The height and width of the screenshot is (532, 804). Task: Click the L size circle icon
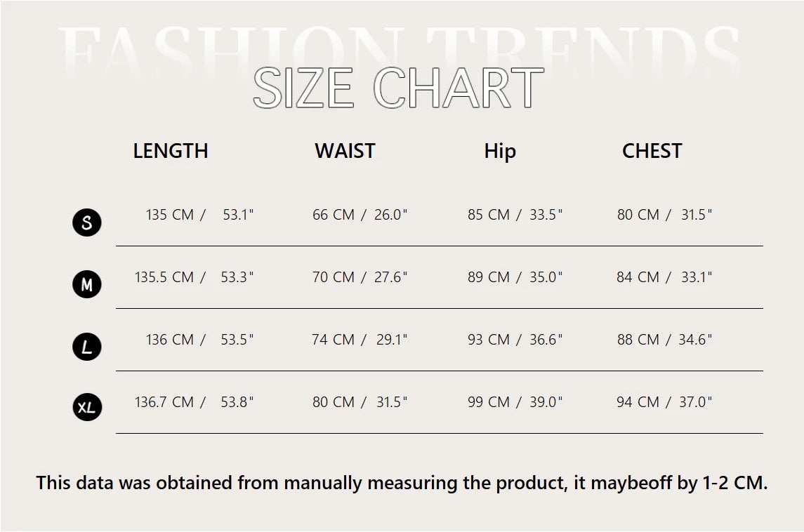[87, 347]
